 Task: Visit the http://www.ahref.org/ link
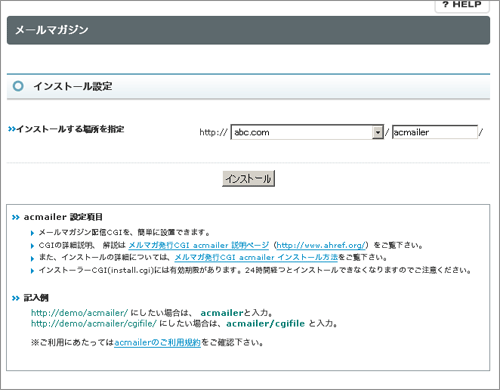[x=321, y=245]
